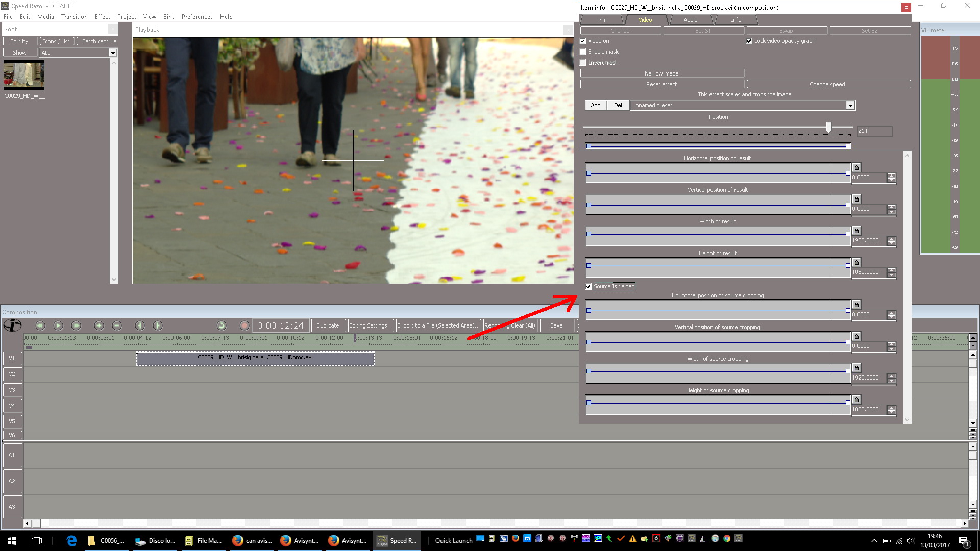Open the unnamed preset dropdown

click(850, 106)
